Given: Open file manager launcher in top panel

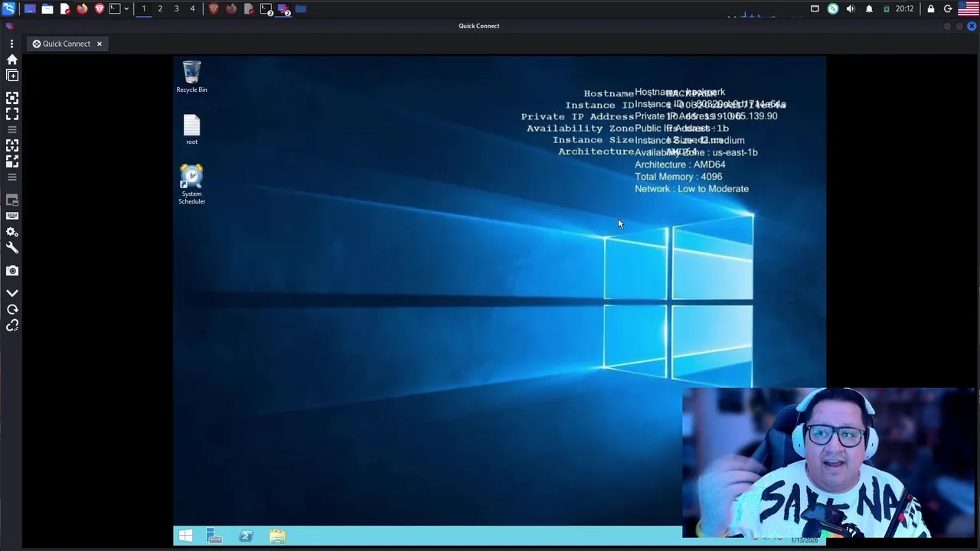Looking at the screenshot, I should (x=47, y=8).
